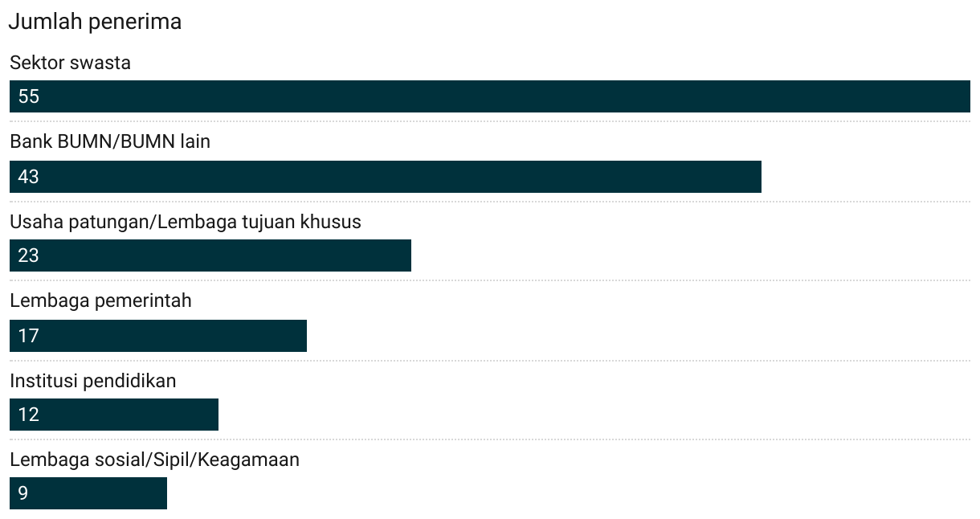The width and height of the screenshot is (980, 519).
Task: Click the Lembaga sosial/Sipil/Keagamaan label
Action: [154, 460]
